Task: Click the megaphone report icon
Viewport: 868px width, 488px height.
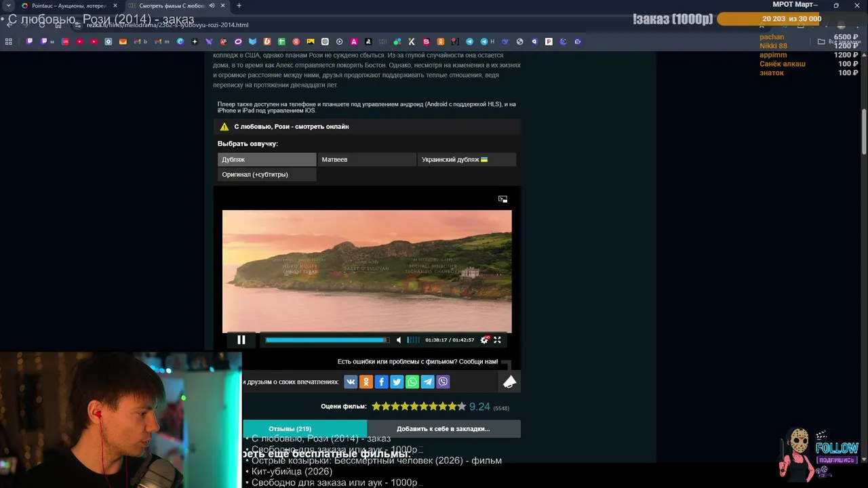Action: tap(509, 382)
